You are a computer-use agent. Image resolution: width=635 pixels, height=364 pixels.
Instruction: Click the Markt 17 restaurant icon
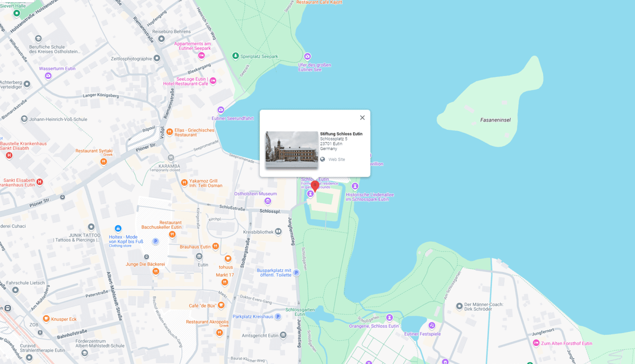(225, 282)
